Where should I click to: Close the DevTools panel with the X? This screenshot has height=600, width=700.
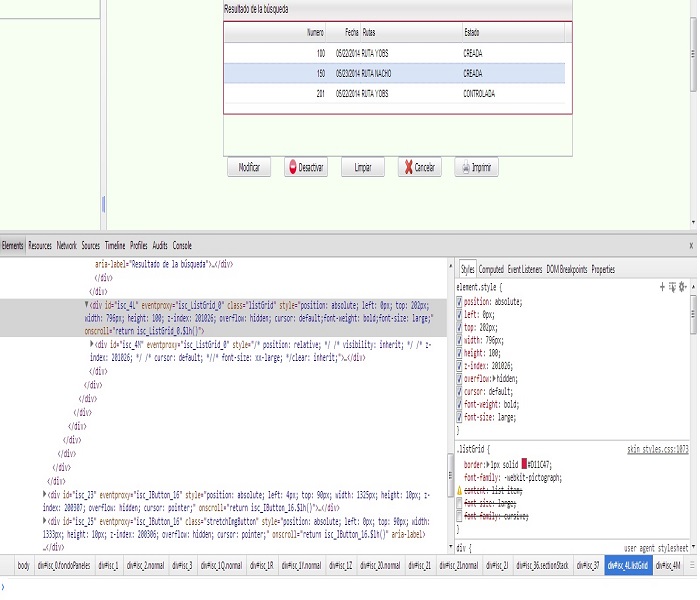coord(691,245)
